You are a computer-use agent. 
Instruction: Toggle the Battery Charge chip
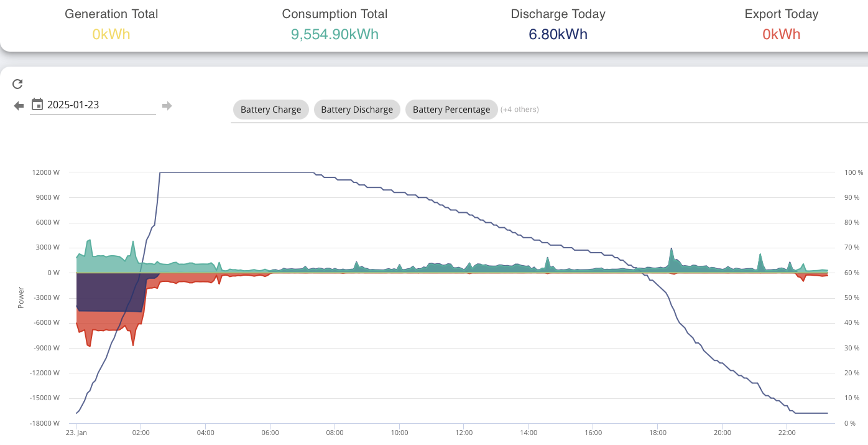(x=270, y=110)
